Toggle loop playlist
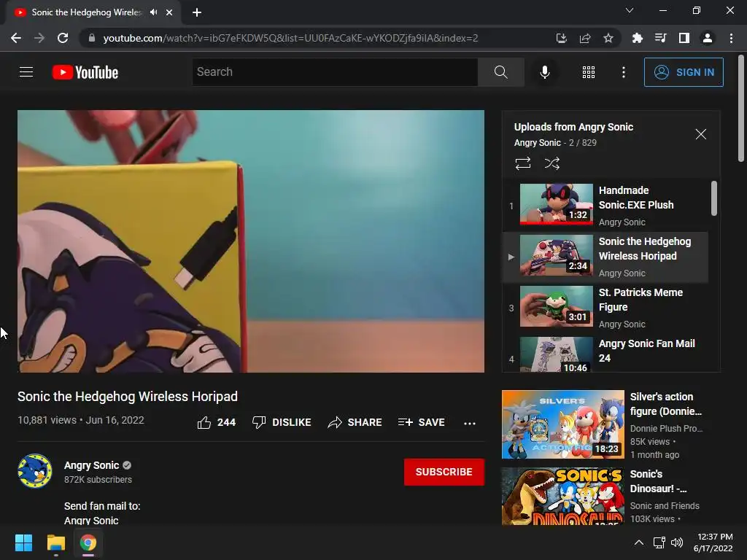The width and height of the screenshot is (747, 560). click(x=522, y=163)
